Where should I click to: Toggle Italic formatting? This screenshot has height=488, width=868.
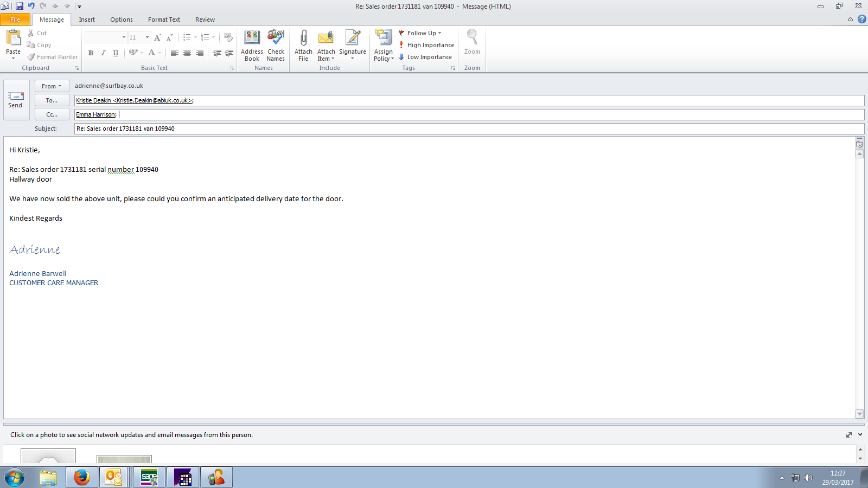(103, 53)
